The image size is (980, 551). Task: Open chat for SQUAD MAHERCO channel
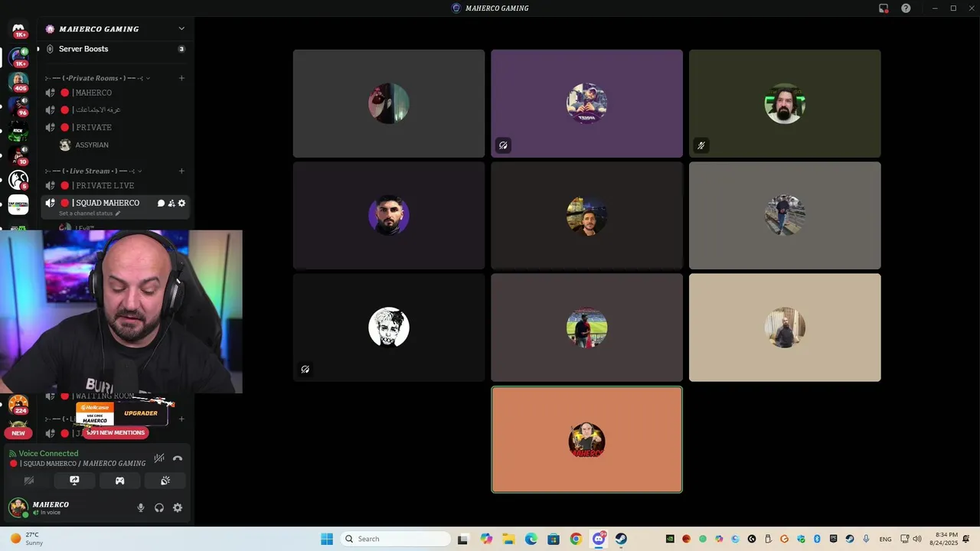click(x=161, y=203)
